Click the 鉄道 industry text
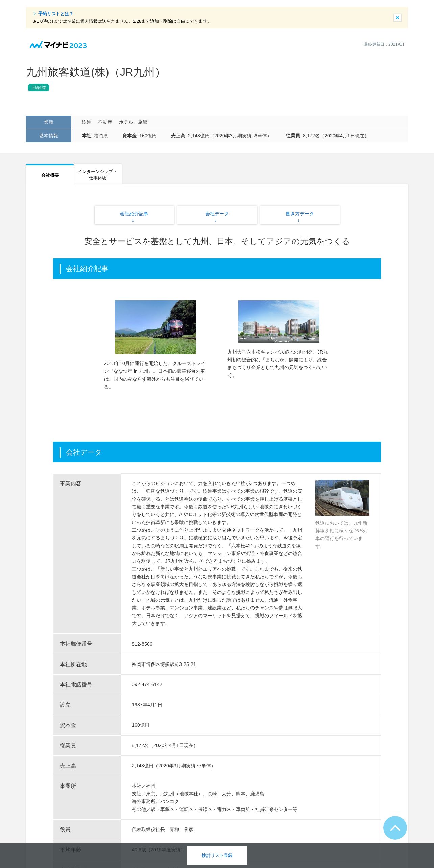434x868 pixels. 87,122
